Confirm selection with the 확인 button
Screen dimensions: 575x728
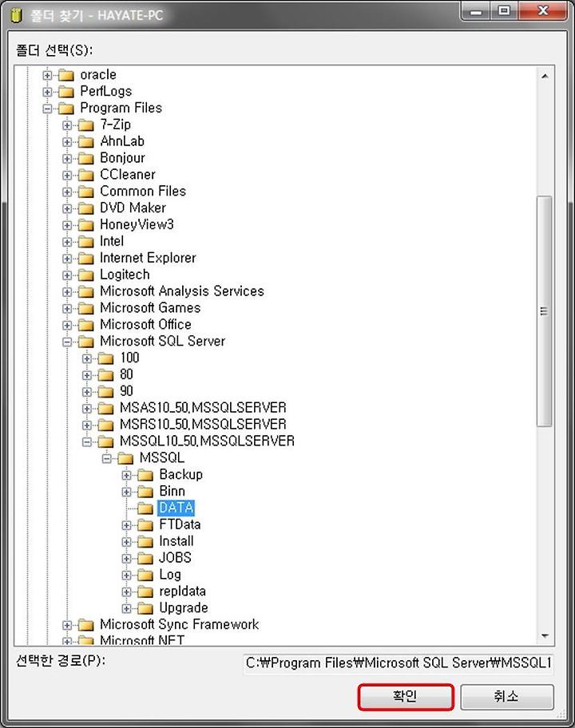coord(406,696)
